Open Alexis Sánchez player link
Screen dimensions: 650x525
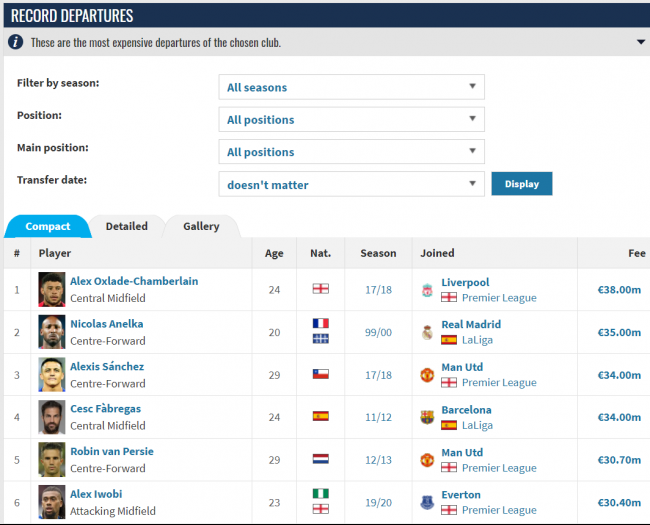tap(107, 367)
